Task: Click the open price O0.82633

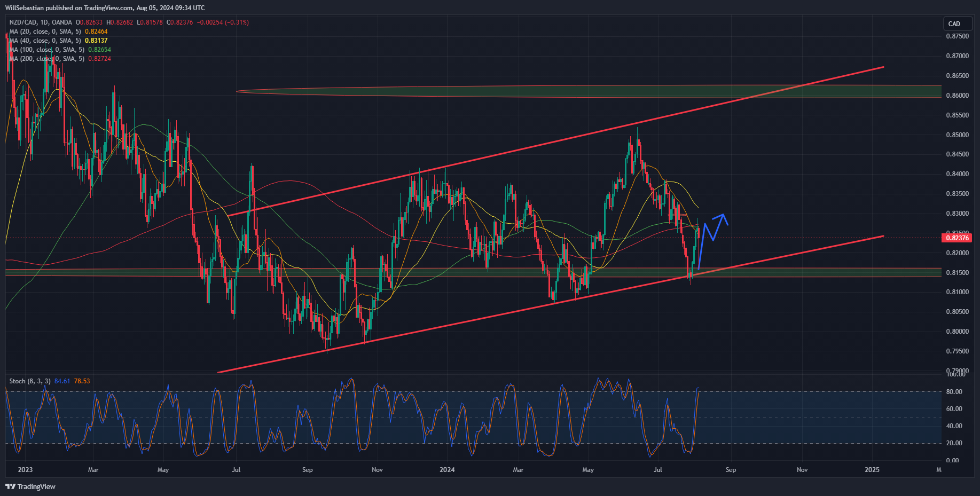Action: [x=89, y=22]
